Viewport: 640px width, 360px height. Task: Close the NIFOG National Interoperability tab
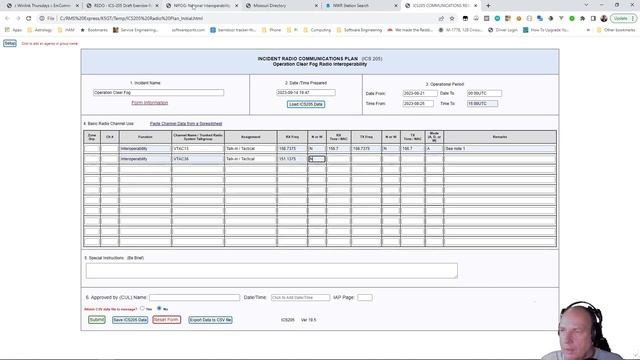click(236, 6)
